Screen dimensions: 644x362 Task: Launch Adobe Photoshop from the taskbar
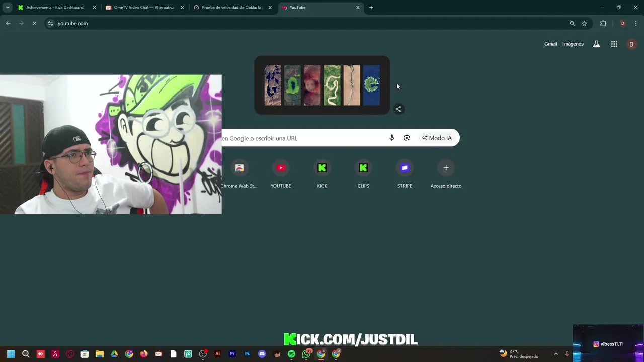tap(247, 354)
